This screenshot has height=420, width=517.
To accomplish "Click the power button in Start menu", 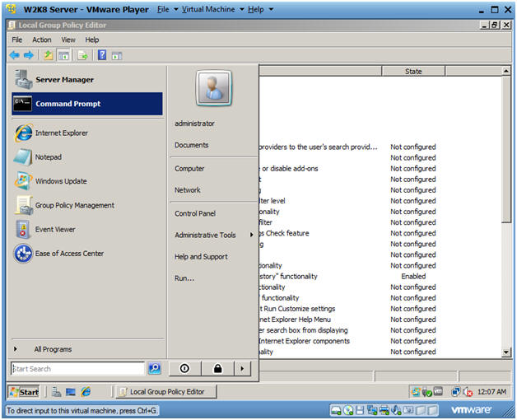I will coord(184,368).
